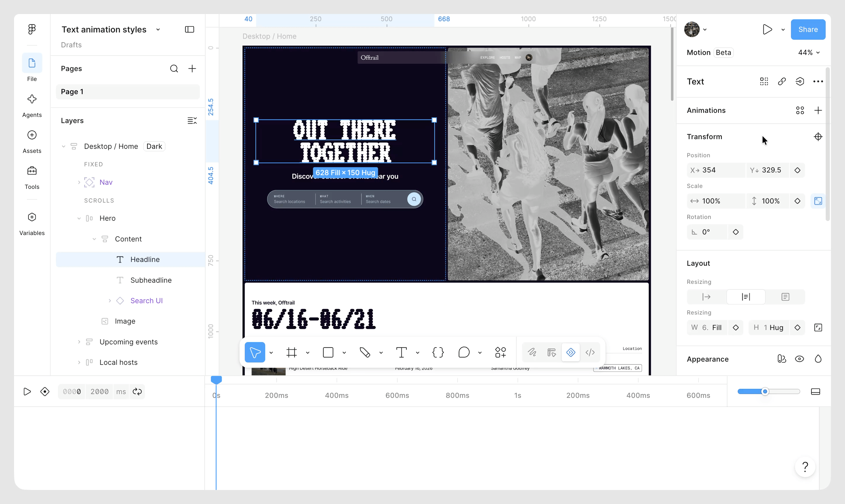Toggle the scale constrain proportions button
The image size is (845, 504).
(x=818, y=201)
